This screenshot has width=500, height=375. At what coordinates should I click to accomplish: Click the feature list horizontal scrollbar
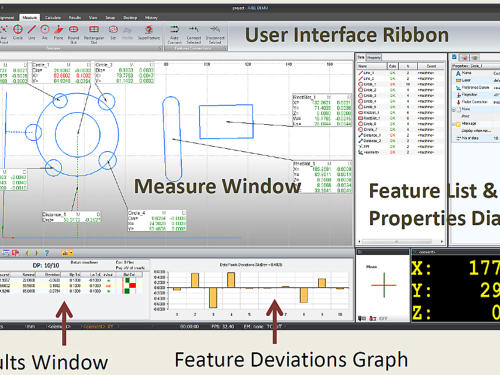[400, 241]
